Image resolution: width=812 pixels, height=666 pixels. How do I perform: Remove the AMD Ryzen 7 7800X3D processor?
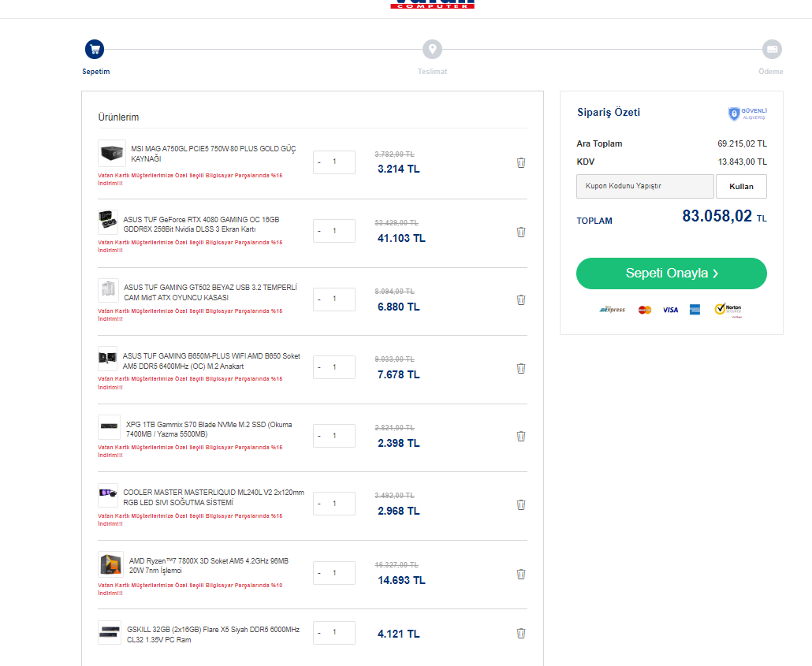point(520,574)
